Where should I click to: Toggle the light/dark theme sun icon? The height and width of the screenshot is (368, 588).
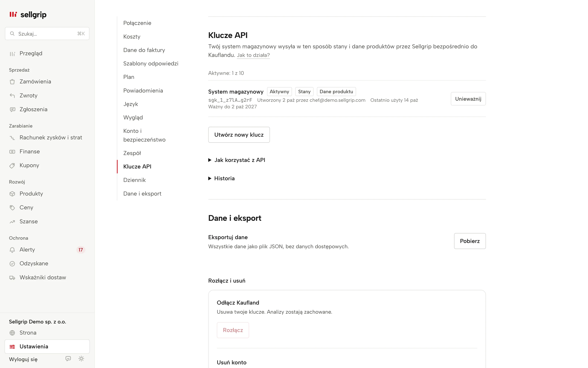[81, 359]
